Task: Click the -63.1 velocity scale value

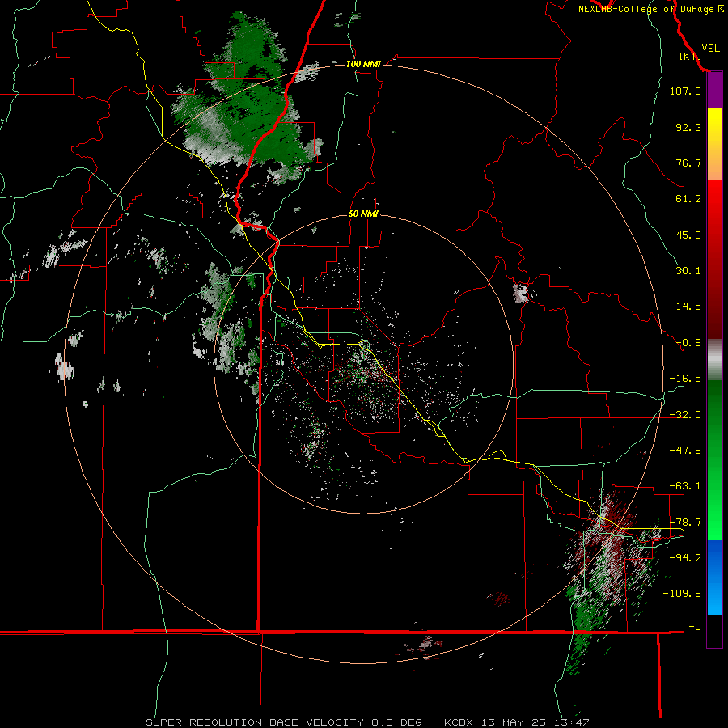Action: pyautogui.click(x=685, y=486)
